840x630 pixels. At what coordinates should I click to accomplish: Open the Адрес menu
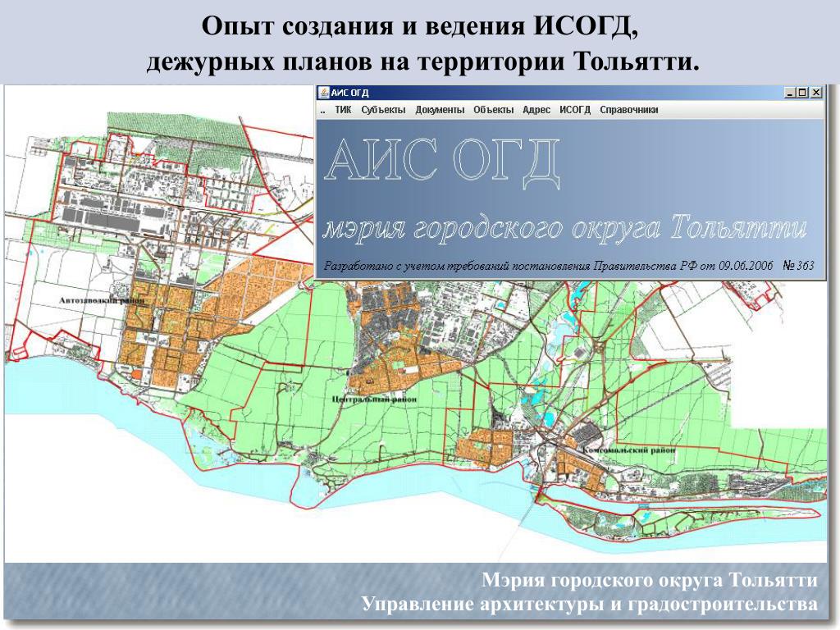click(536, 110)
